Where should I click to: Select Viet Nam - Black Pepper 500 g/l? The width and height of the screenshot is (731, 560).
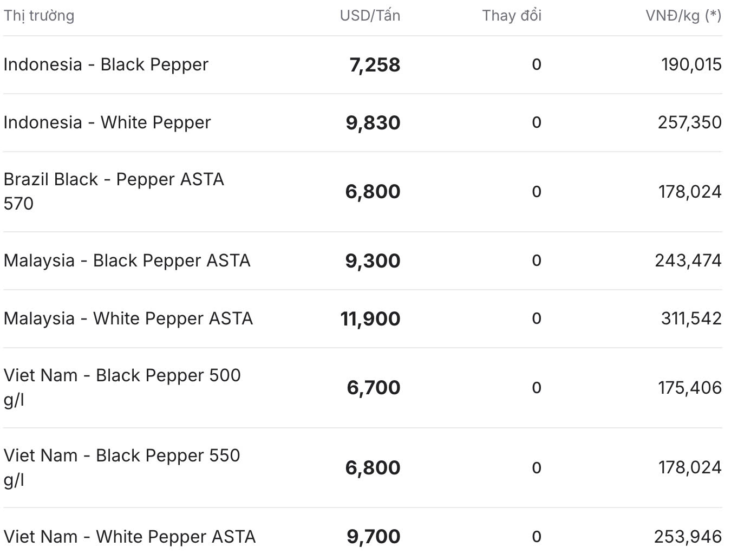coord(122,387)
